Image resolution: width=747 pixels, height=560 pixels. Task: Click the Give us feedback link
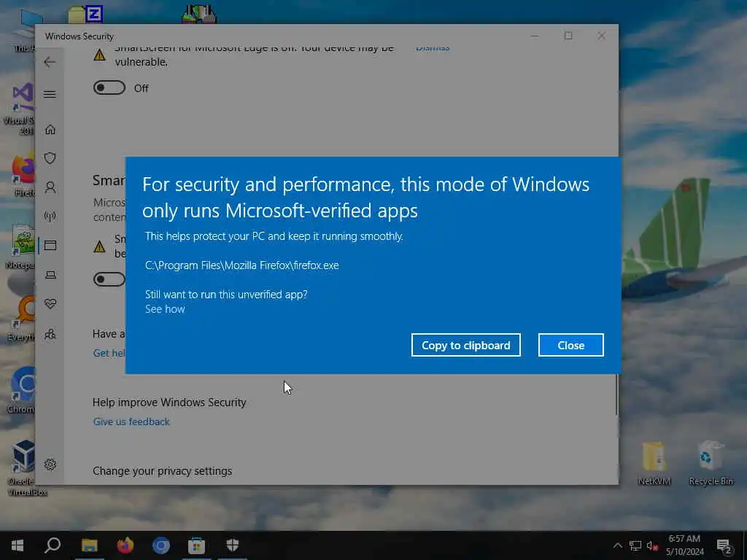(131, 421)
